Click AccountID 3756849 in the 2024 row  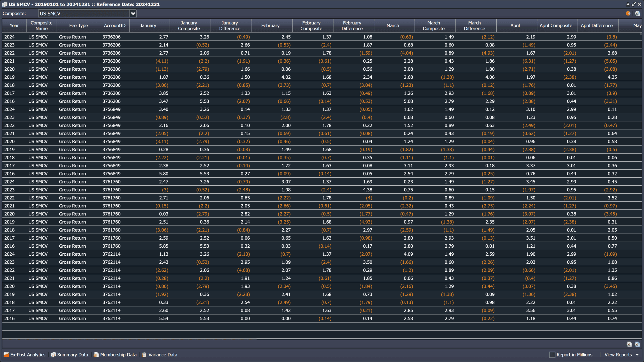pyautogui.click(x=111, y=109)
